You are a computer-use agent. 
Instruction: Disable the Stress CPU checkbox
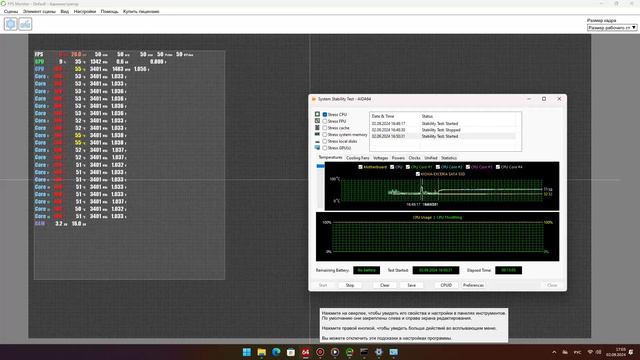[325, 115]
